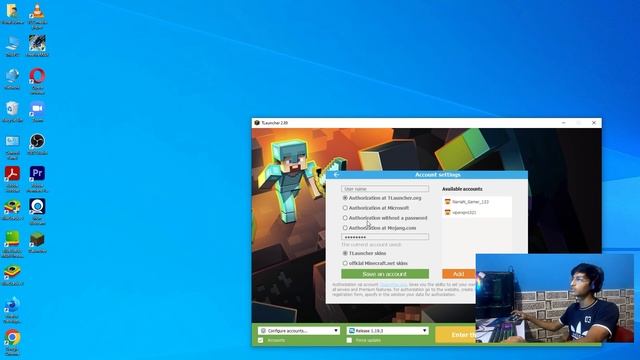Go back using the Account settings arrow
The height and width of the screenshot is (360, 640).
click(x=336, y=175)
